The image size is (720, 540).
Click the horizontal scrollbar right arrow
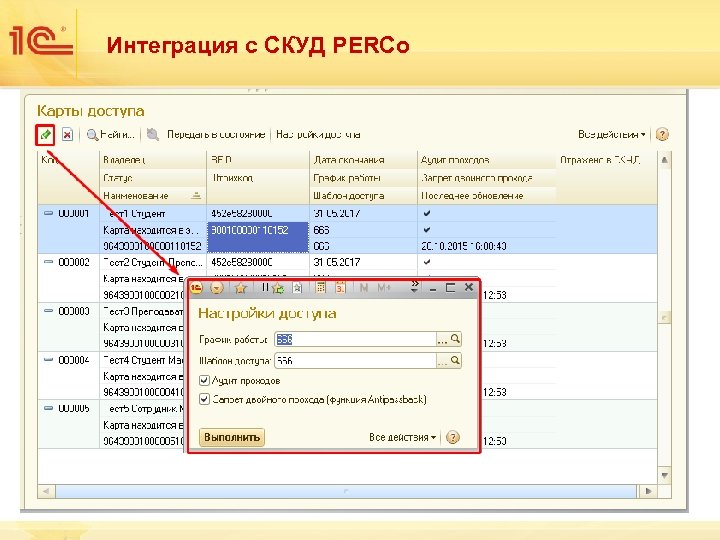click(648, 491)
